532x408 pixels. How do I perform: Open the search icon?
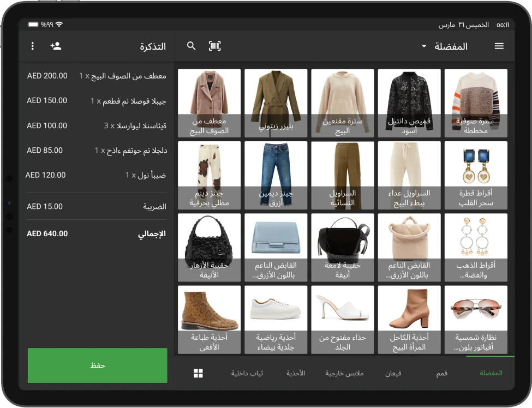click(191, 46)
